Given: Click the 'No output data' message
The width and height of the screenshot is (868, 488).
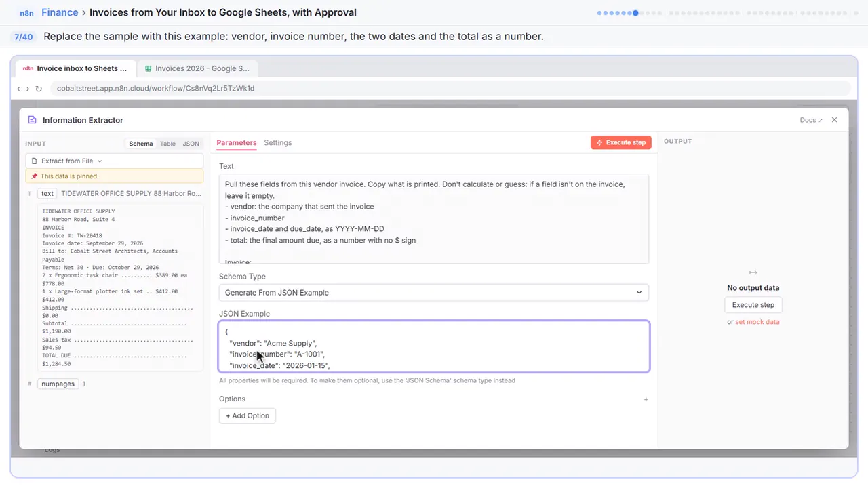Looking at the screenshot, I should click(753, 288).
